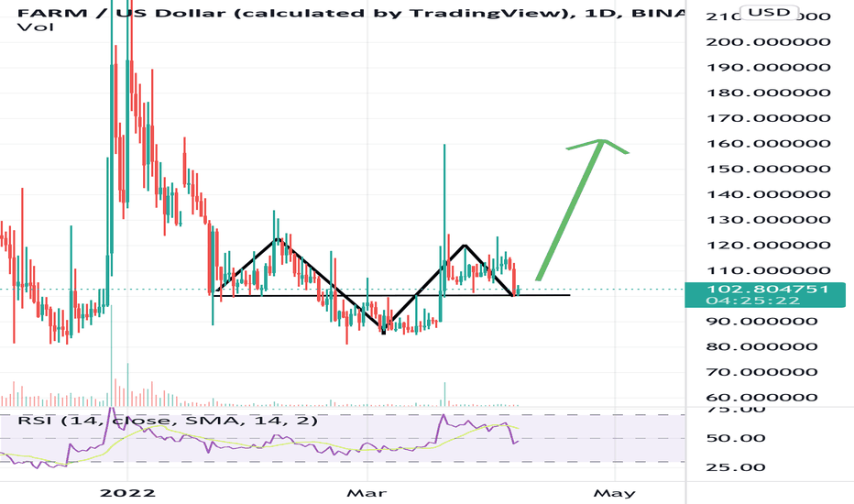Click the 80.000000 price axis label
The image size is (854, 504).
pos(762,346)
